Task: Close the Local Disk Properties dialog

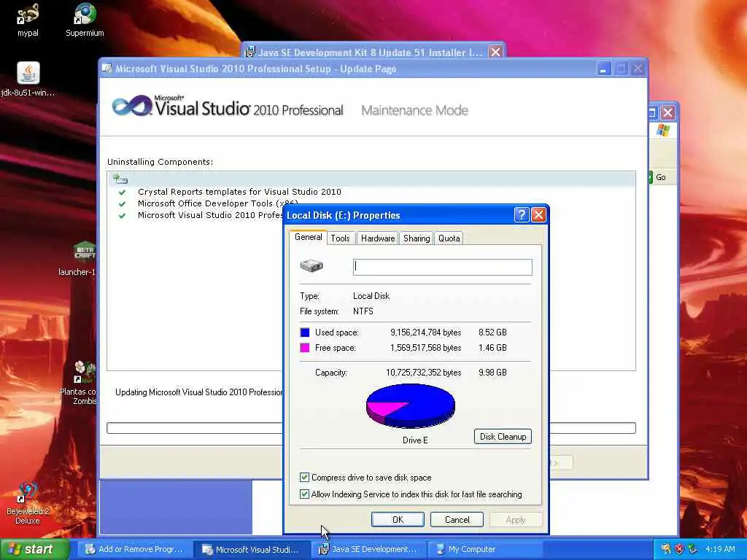Action: [x=538, y=215]
